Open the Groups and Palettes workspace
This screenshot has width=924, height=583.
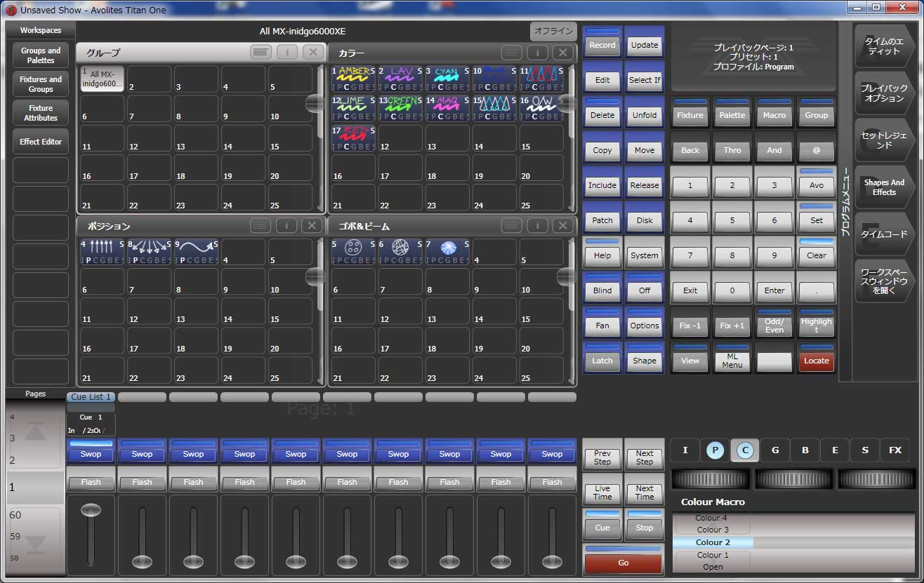[x=41, y=55]
